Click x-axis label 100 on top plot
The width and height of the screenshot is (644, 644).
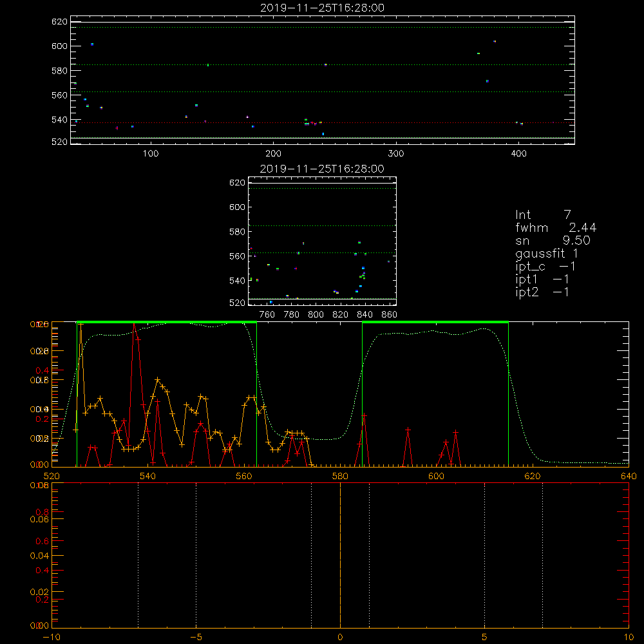(x=151, y=154)
